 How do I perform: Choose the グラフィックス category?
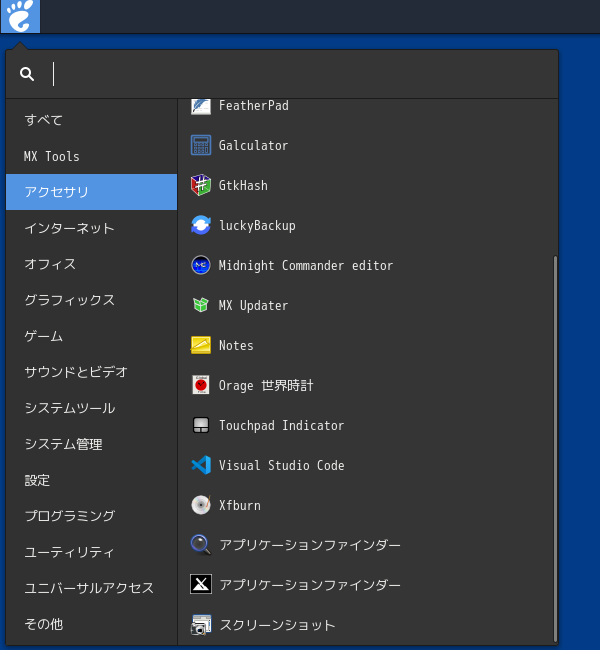click(x=91, y=300)
